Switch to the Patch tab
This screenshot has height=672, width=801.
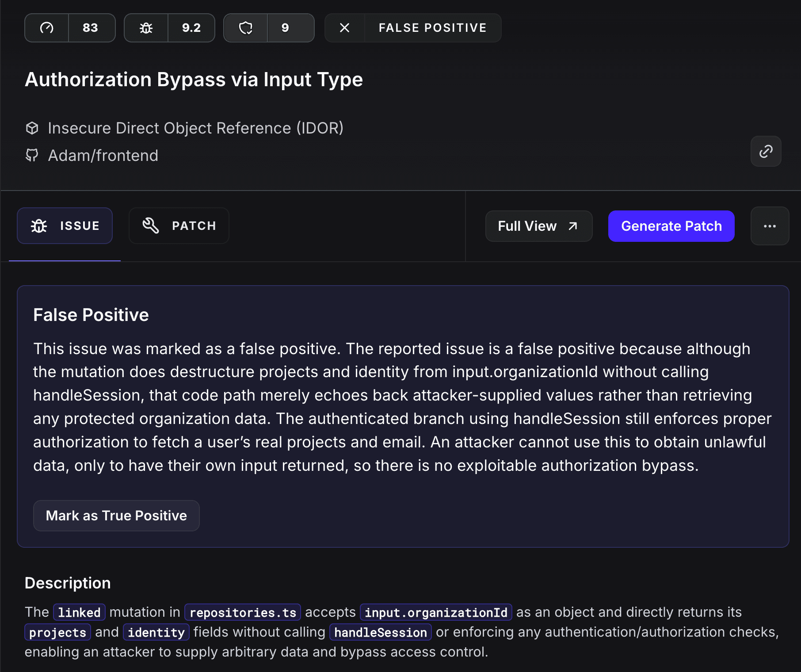coord(179,225)
